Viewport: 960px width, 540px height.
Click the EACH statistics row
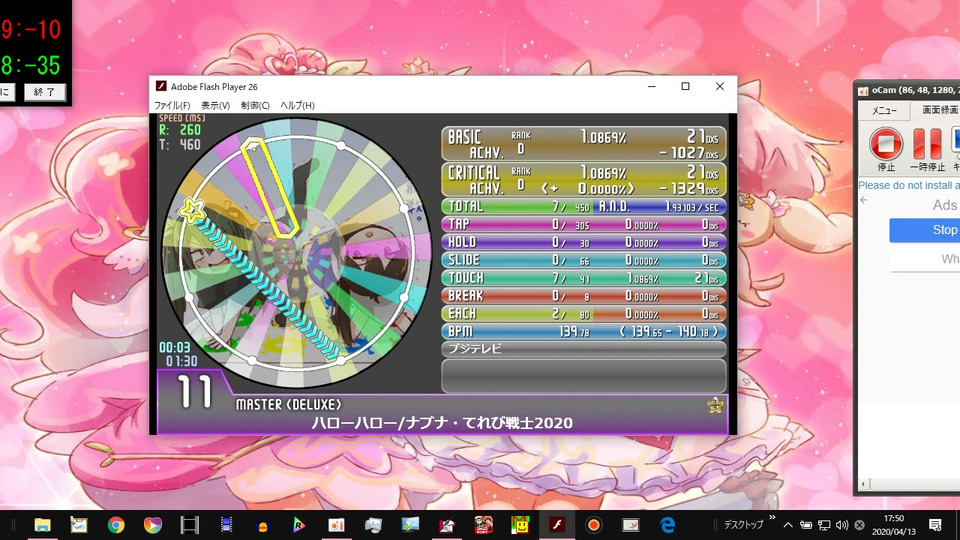(x=583, y=313)
